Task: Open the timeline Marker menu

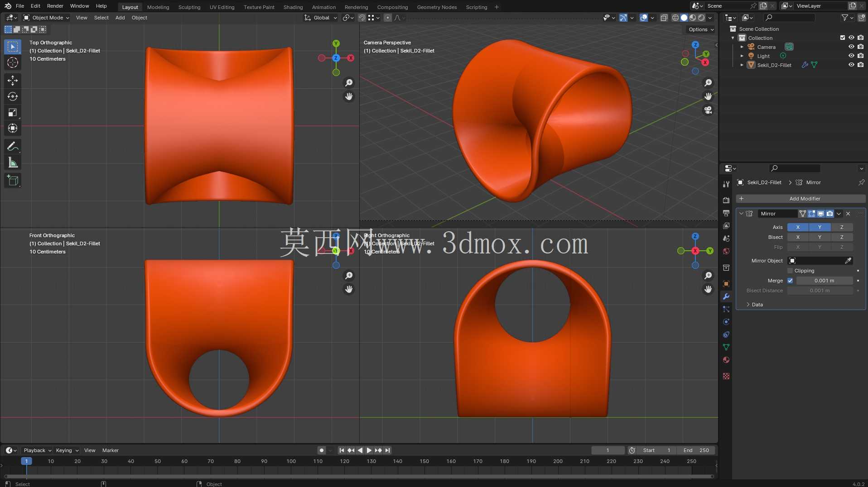Action: [111, 450]
